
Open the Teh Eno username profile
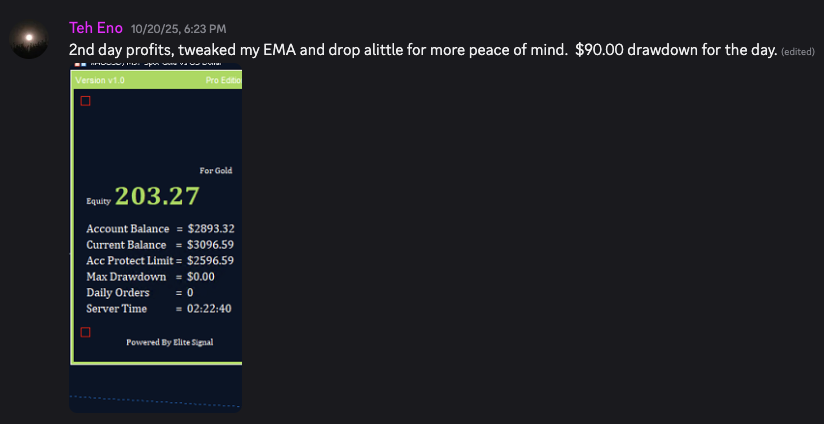96,28
